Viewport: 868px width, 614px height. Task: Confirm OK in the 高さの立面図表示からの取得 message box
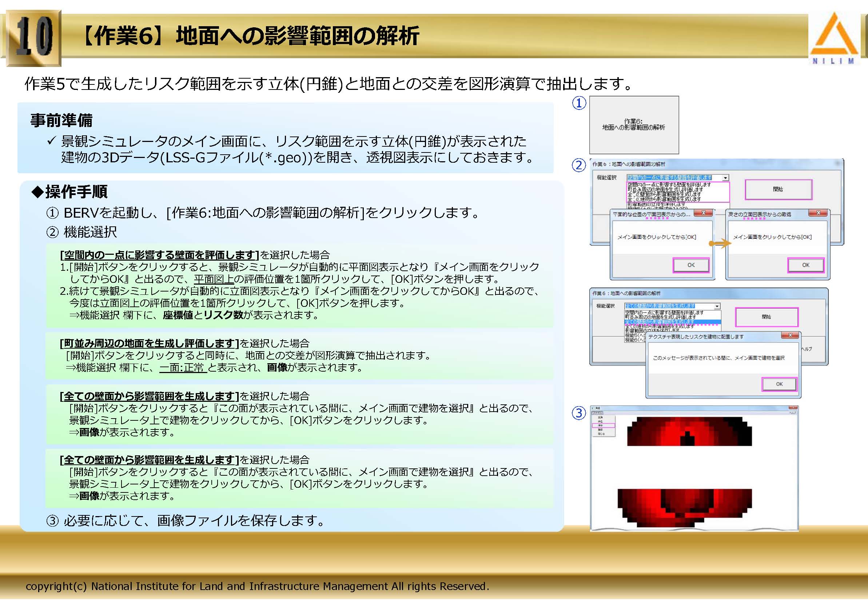(806, 265)
